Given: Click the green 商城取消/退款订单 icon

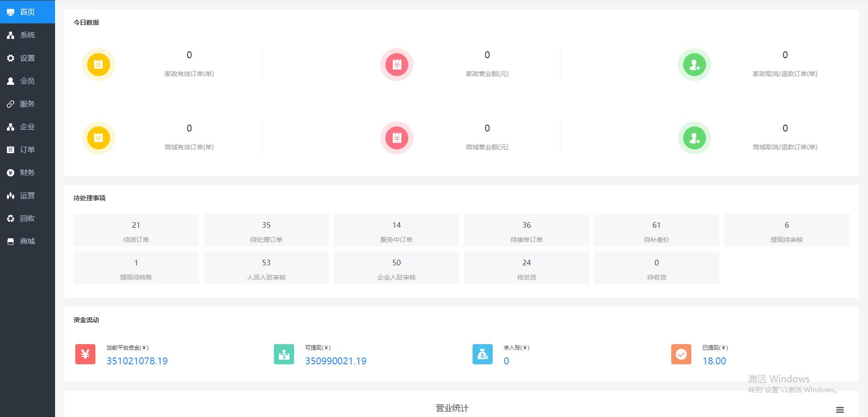Looking at the screenshot, I should point(694,138).
